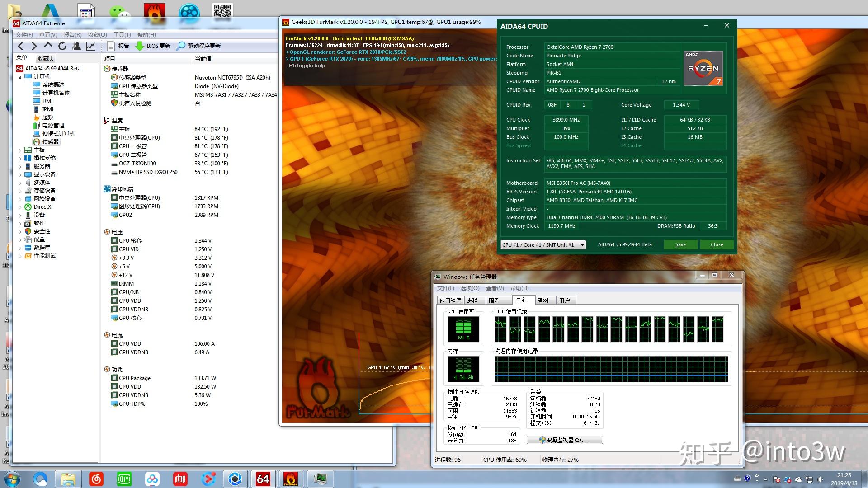Switch to 收藏夹 tab in AIDA64
The width and height of the screenshot is (868, 488).
pos(46,58)
